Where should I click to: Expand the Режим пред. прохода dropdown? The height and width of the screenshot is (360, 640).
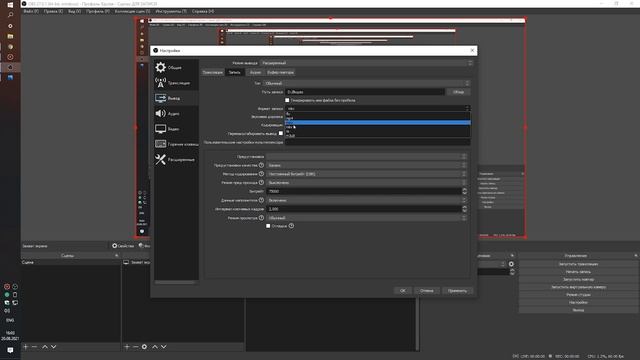366,182
